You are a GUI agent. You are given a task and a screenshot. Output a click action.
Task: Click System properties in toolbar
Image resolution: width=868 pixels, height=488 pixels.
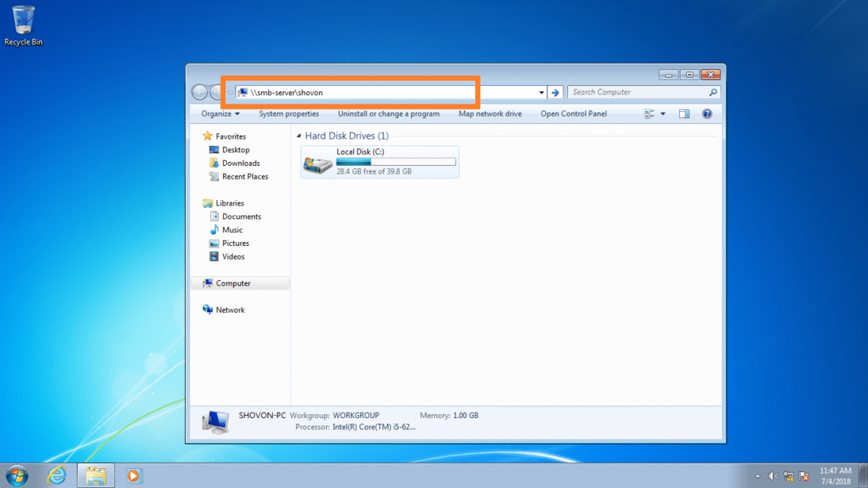tap(289, 114)
